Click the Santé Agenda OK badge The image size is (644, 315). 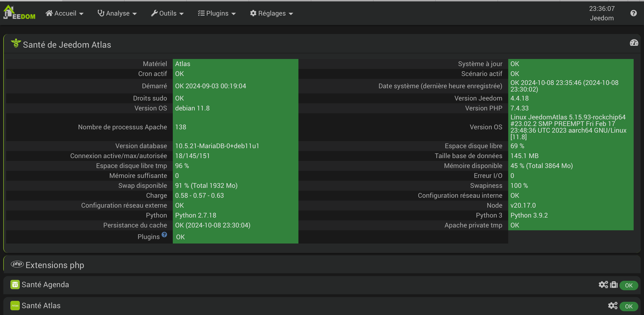[628, 285]
